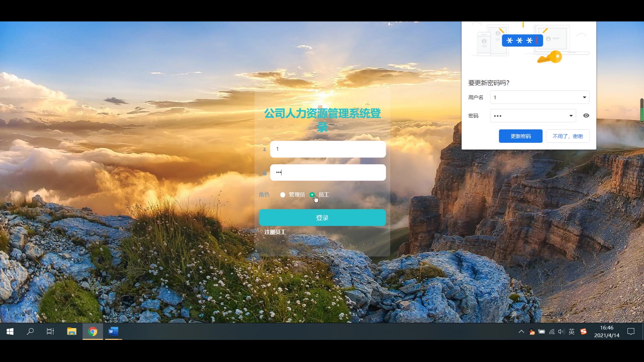Click the QQ penguin tray icon
This screenshot has width=644, height=362.
pos(532,332)
